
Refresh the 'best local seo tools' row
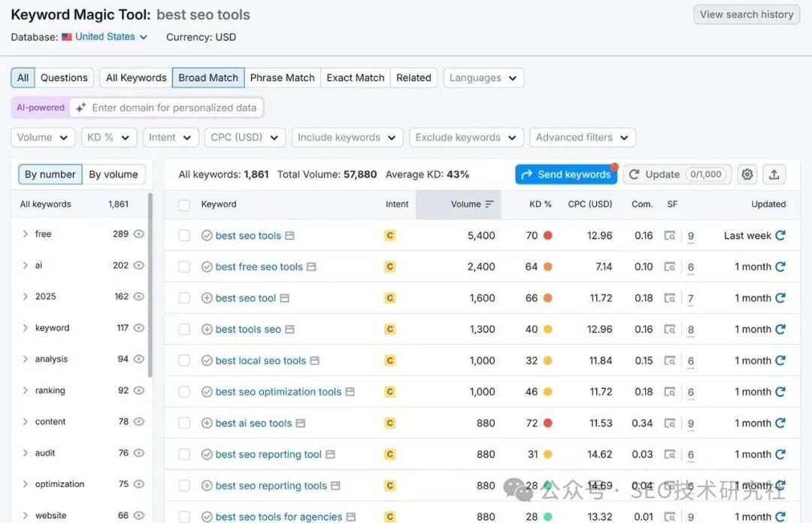(x=780, y=360)
